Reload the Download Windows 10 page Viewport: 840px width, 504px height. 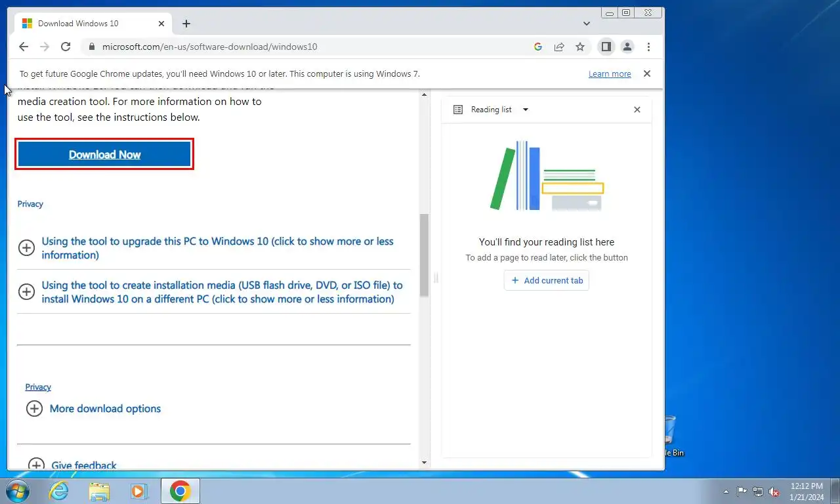click(66, 47)
